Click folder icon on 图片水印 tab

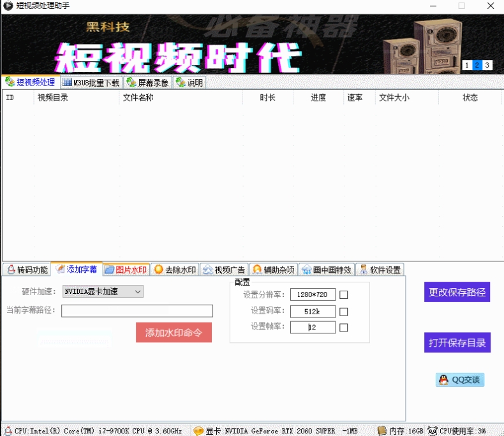pyautogui.click(x=110, y=270)
